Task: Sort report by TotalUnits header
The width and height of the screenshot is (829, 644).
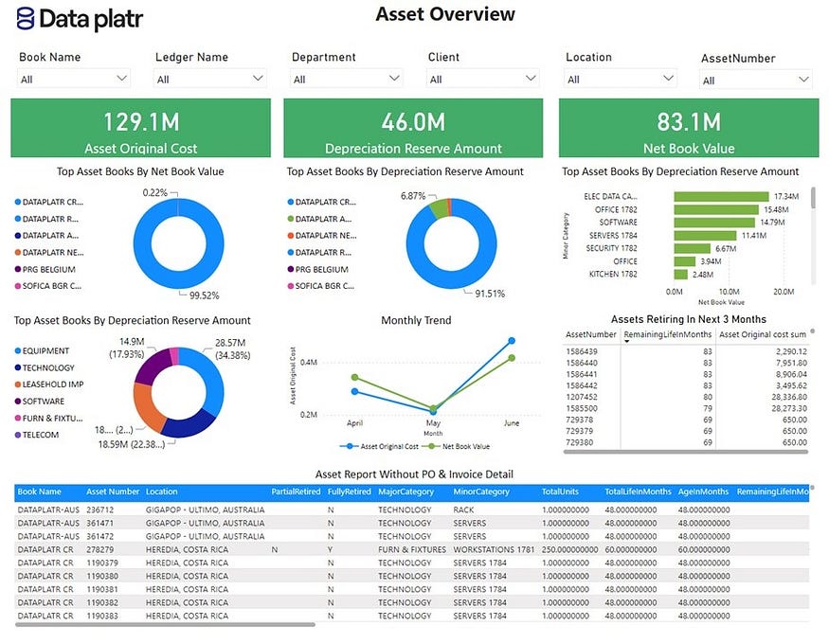Action: (560, 492)
